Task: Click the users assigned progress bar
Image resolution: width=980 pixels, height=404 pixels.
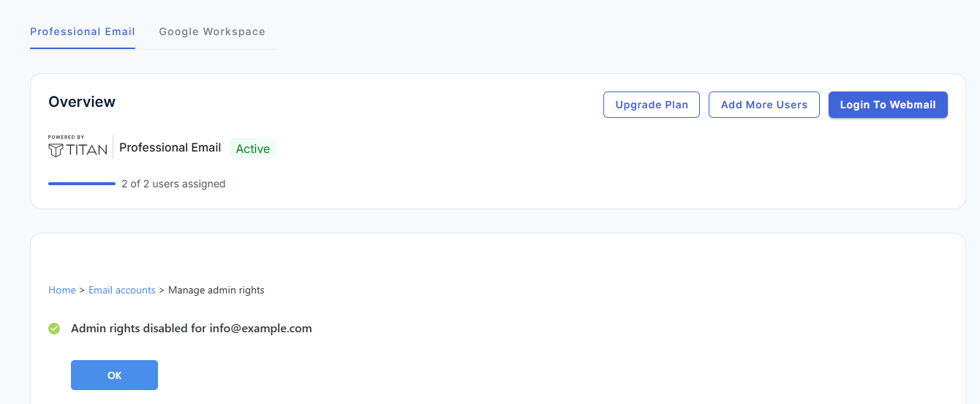Action: [82, 184]
